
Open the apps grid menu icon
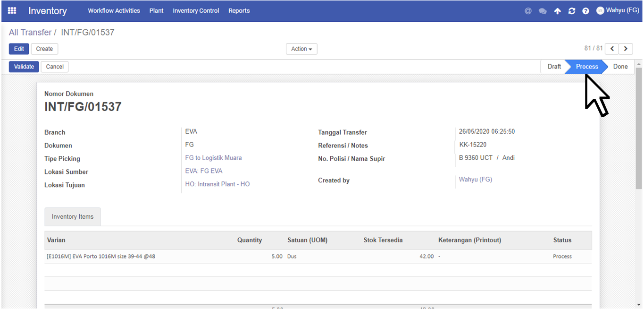coord(12,10)
